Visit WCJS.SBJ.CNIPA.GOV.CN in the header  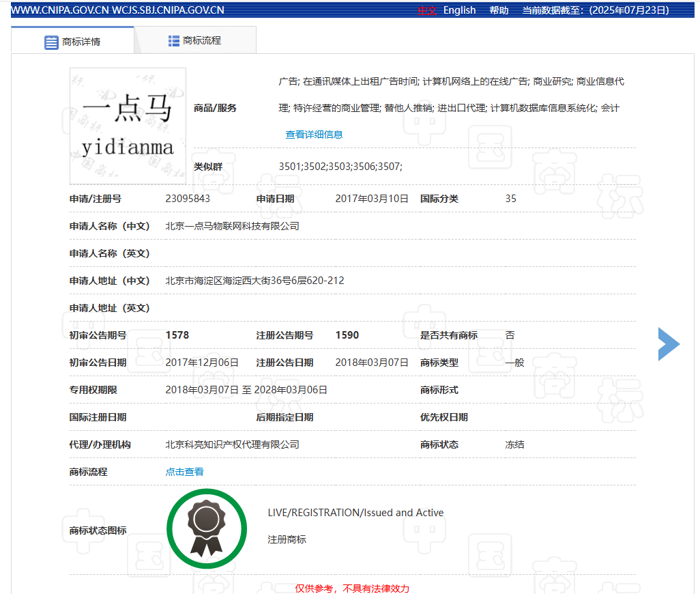click(x=167, y=10)
